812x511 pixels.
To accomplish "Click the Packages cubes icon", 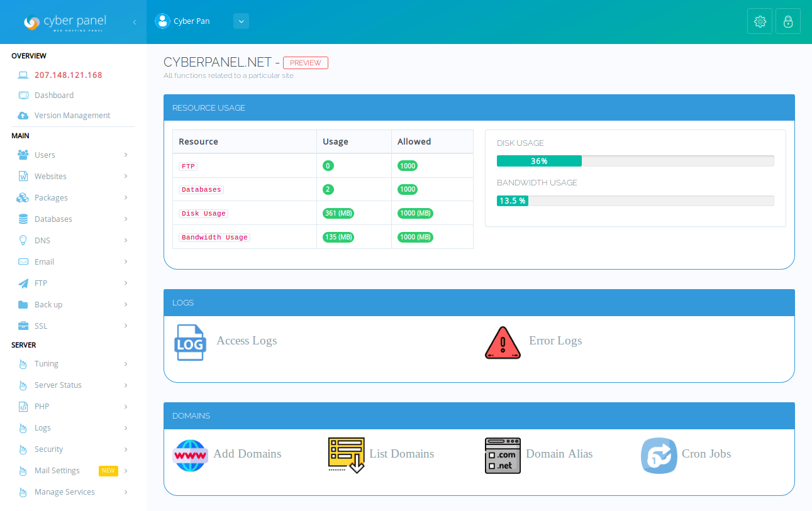I will click(x=23, y=197).
